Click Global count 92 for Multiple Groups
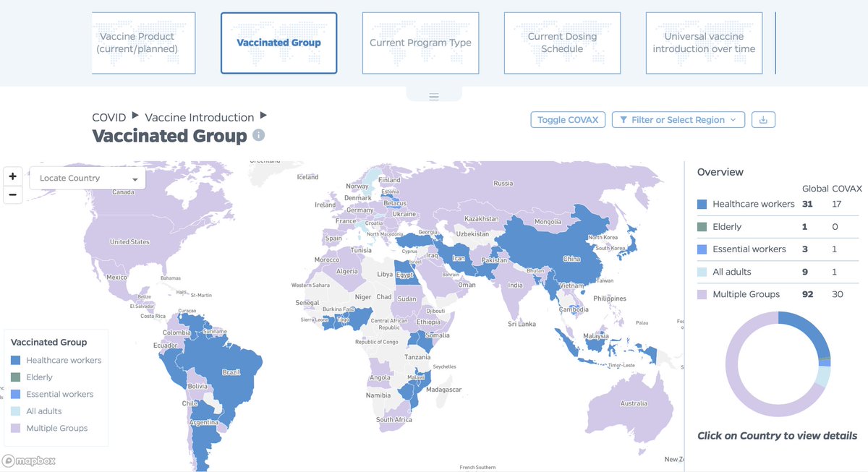This screenshot has width=868, height=472. [x=807, y=294]
